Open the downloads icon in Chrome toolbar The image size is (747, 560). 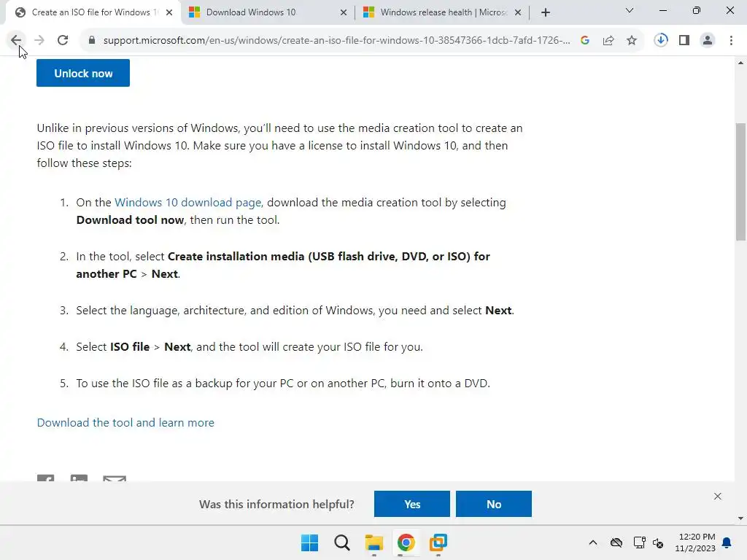point(661,40)
